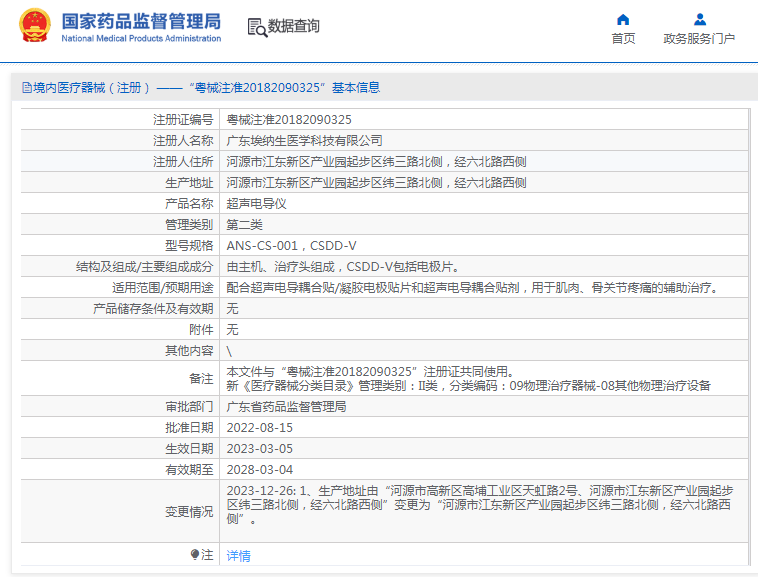This screenshot has height=577, width=758.
Task: Click the backslash value for 其他内容
Action: (229, 351)
